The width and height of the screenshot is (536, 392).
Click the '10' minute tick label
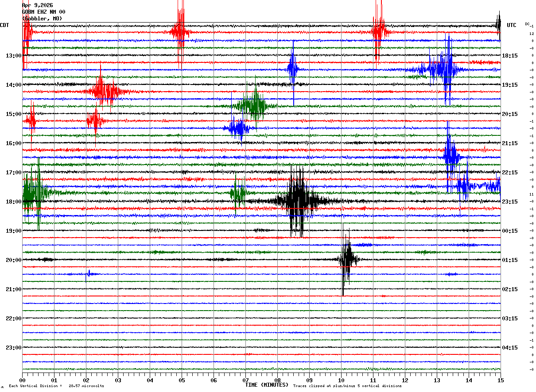[x=341, y=380]
